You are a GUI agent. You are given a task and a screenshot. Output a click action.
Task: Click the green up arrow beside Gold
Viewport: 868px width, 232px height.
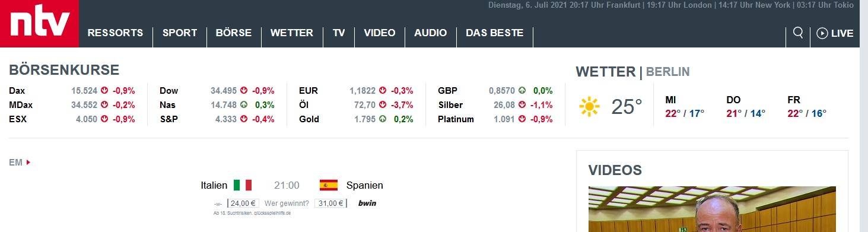tap(383, 119)
